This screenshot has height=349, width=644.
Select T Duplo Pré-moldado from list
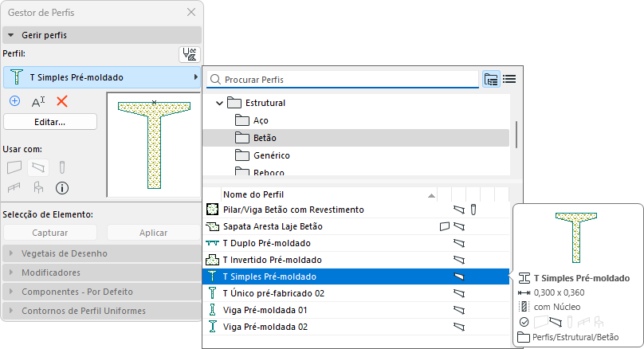click(x=267, y=242)
